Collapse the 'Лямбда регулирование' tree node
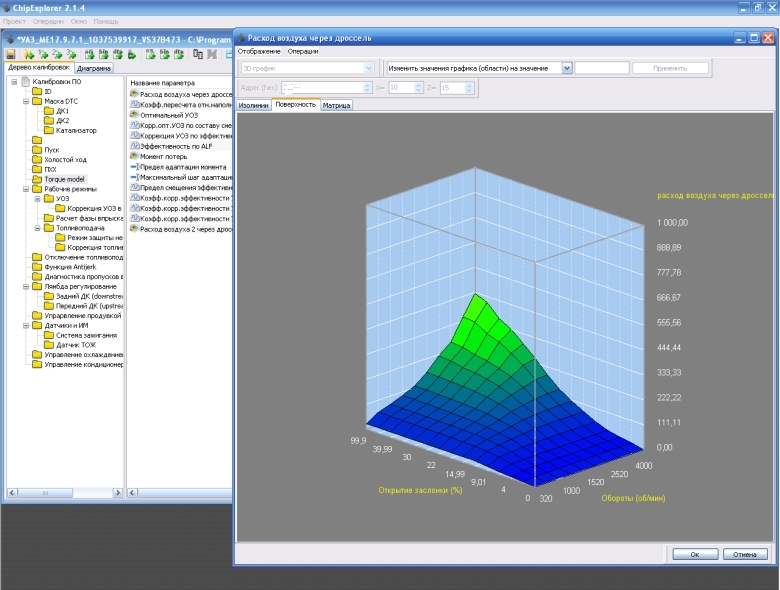The image size is (780, 590). [26, 286]
